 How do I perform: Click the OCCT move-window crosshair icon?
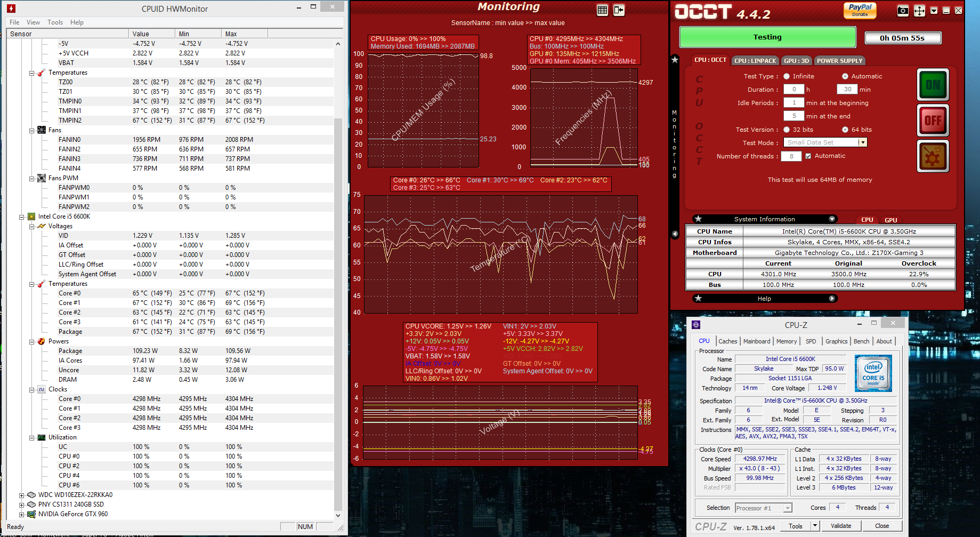[919, 11]
